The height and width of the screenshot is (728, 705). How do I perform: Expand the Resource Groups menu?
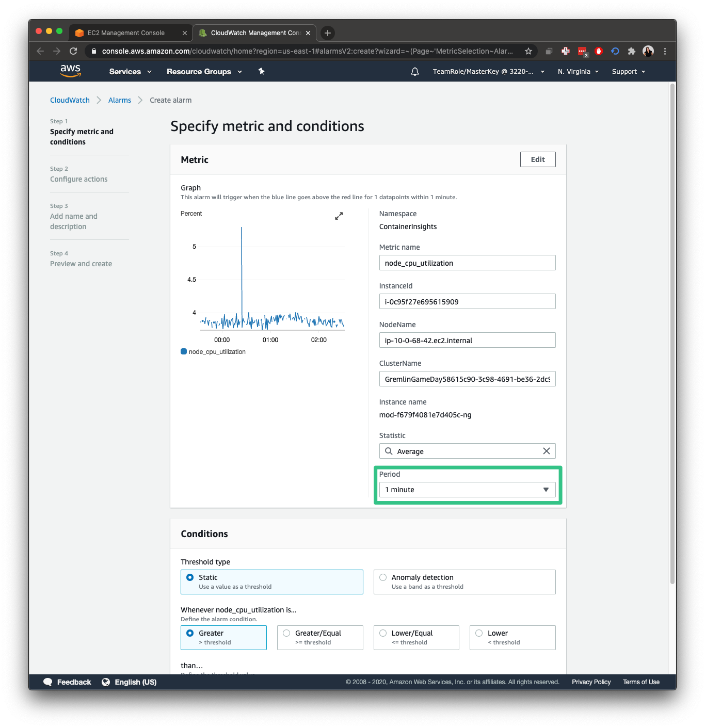pos(204,72)
